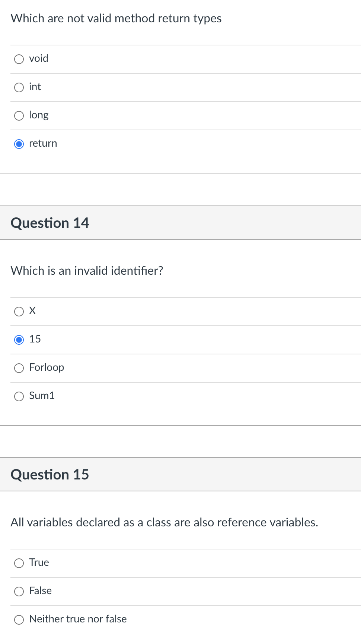Select the '15' radio button
The image size is (361, 644).
click(x=19, y=340)
